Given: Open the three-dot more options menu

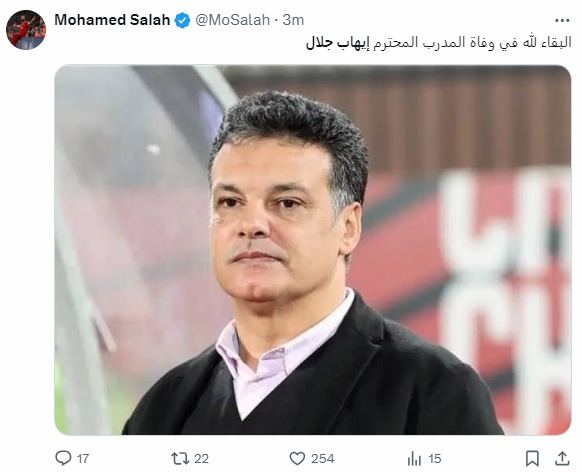Looking at the screenshot, I should (562, 21).
